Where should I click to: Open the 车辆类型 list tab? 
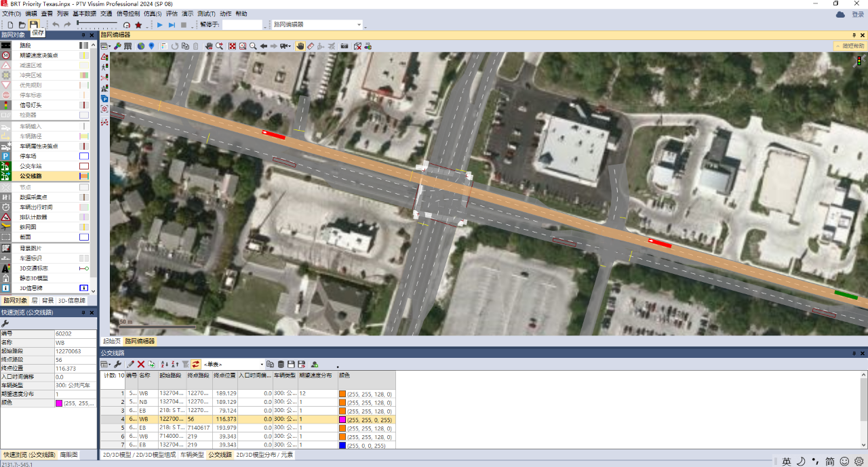192,455
